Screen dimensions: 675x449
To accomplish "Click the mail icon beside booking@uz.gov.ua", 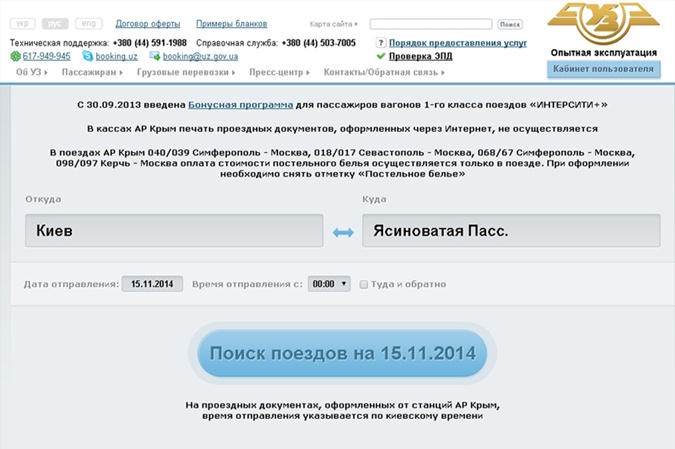I will coord(155,57).
